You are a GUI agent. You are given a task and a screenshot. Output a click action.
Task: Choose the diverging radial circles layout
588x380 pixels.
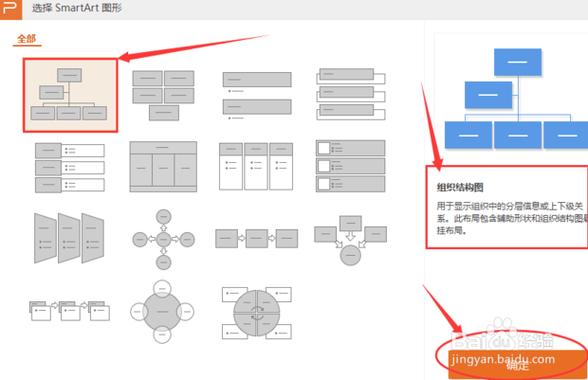[163, 239]
